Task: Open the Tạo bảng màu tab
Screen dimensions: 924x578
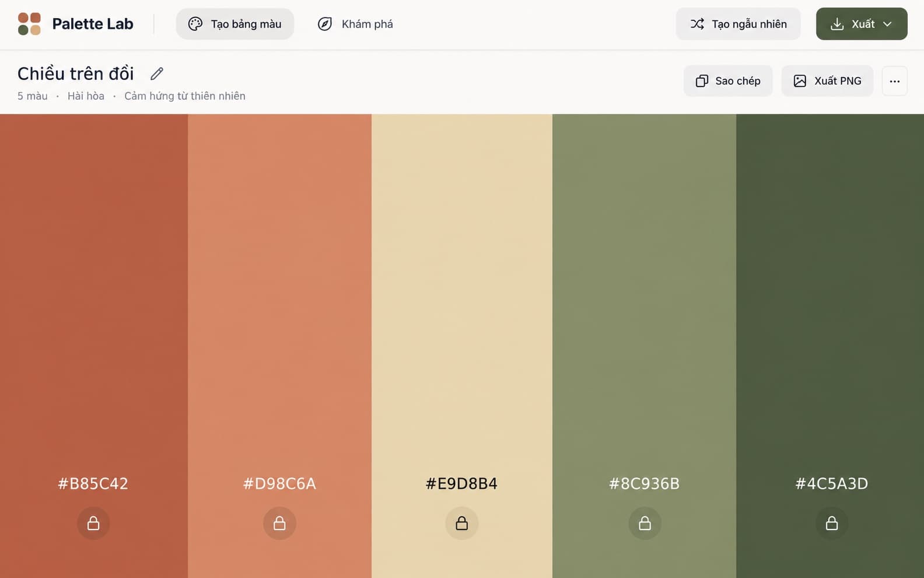Action: [235, 24]
